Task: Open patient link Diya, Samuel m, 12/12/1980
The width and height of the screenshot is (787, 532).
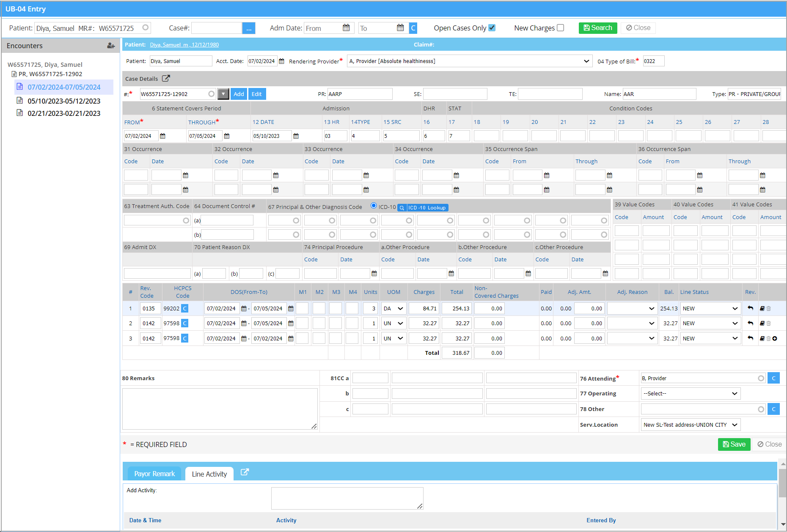Action: [x=184, y=44]
